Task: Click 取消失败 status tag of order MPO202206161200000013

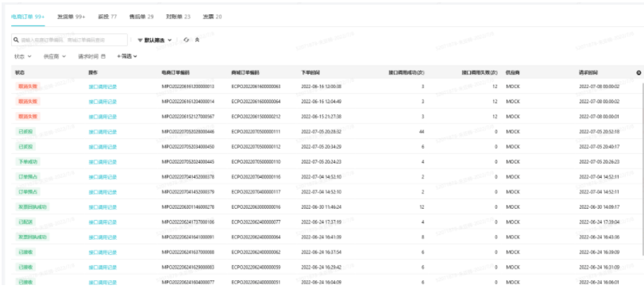Action: [x=28, y=87]
